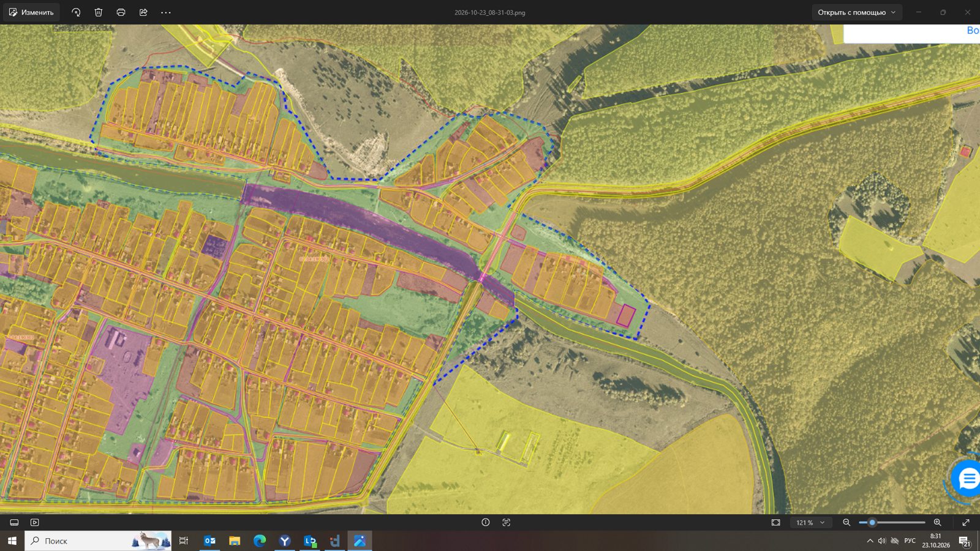The height and width of the screenshot is (551, 980).
Task: Open file information with the info icon
Action: point(486,522)
